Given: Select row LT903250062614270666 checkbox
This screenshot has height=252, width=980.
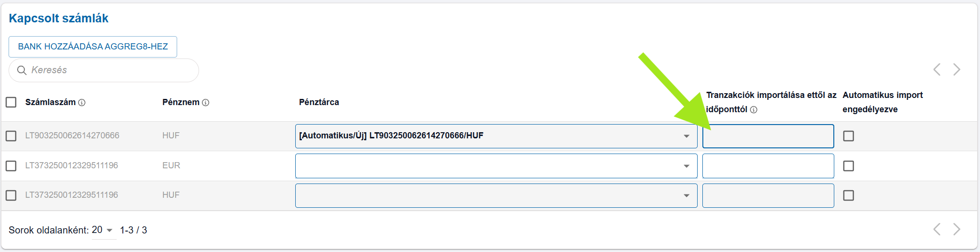Looking at the screenshot, I should click(11, 136).
